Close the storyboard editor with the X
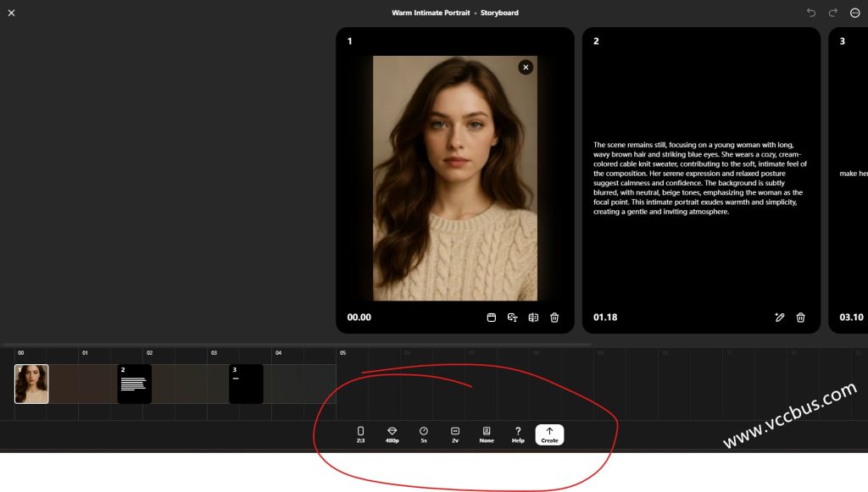 point(11,13)
